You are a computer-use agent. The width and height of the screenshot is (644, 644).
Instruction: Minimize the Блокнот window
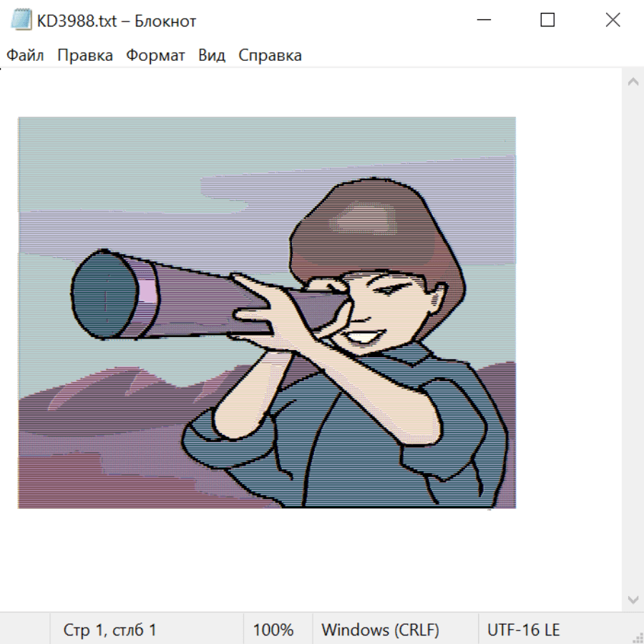tap(484, 21)
